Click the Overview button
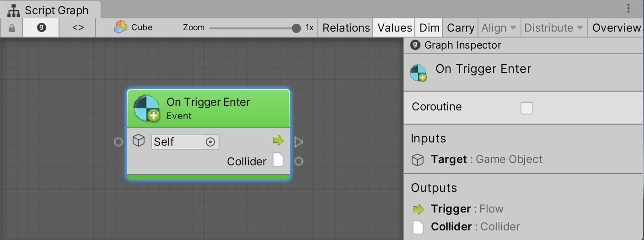This screenshot has height=240, width=644. click(616, 28)
